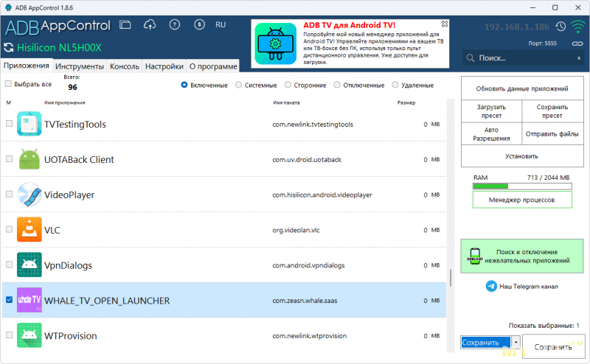Check the VpnDialogs row checkbox

tap(10, 265)
